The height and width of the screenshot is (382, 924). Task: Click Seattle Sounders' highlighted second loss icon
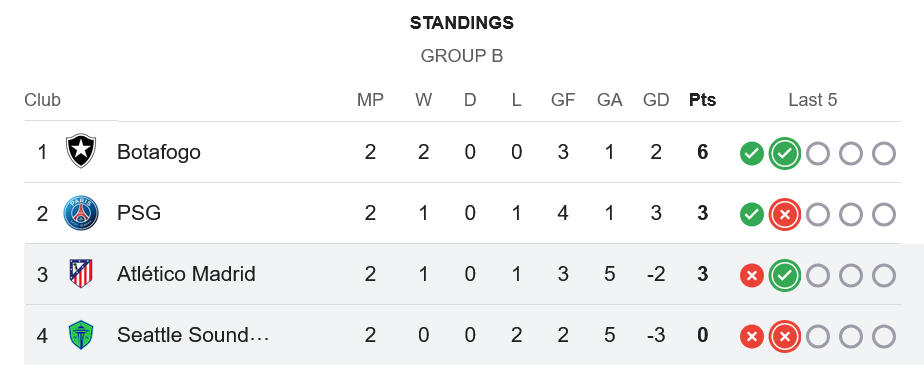pyautogui.click(x=784, y=337)
